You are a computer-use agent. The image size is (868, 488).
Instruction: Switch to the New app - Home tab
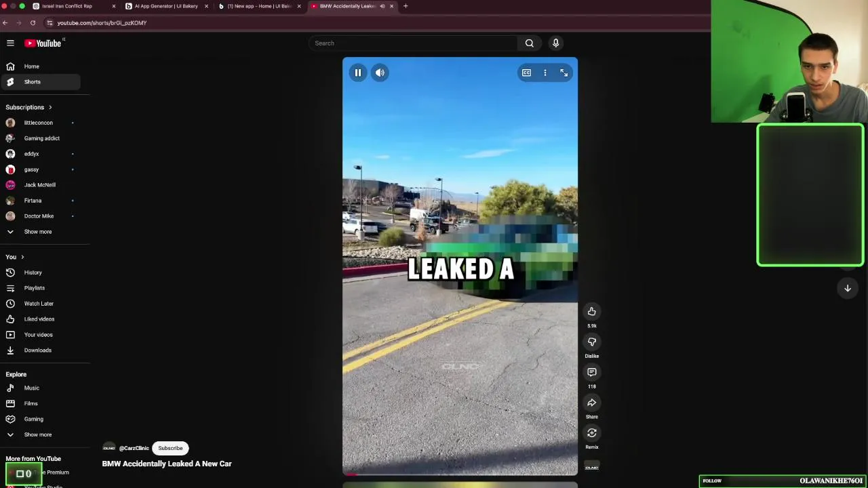point(259,6)
